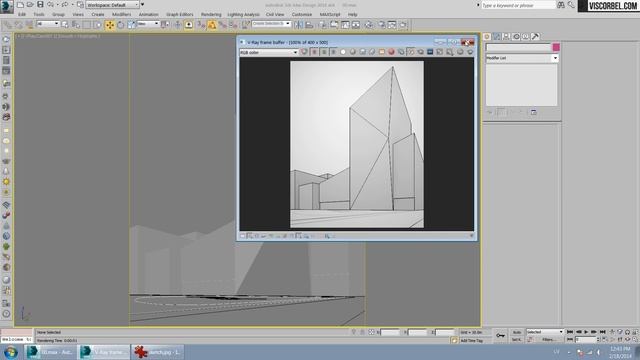The image size is (640, 360).
Task: Open the Material Editor
Action: point(369,25)
